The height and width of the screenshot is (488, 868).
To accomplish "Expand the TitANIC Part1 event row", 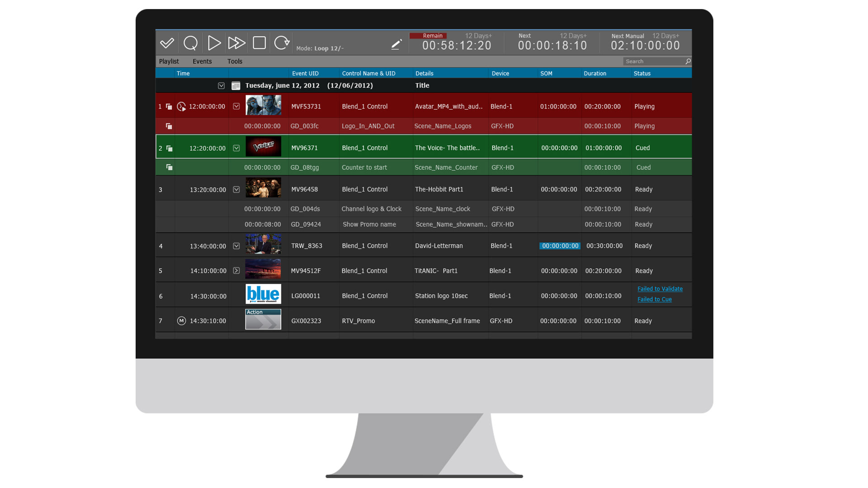I will 236,271.
